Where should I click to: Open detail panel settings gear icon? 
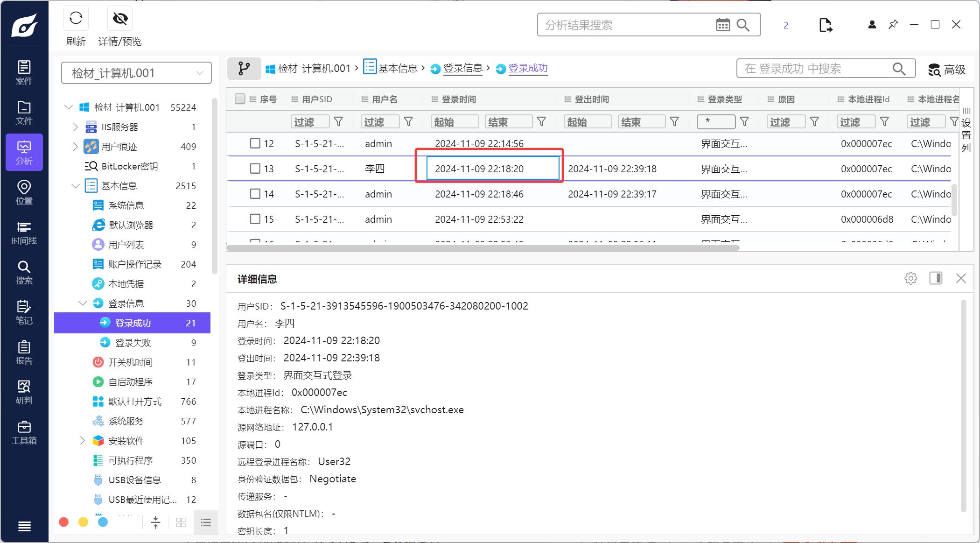click(910, 278)
